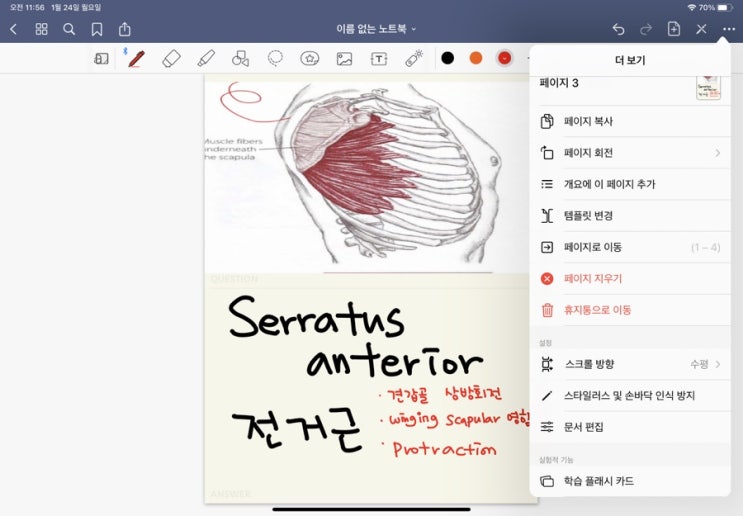Tap the Serratus anterior handwriting
Image resolution: width=743 pixels, height=516 pixels.
point(354,336)
